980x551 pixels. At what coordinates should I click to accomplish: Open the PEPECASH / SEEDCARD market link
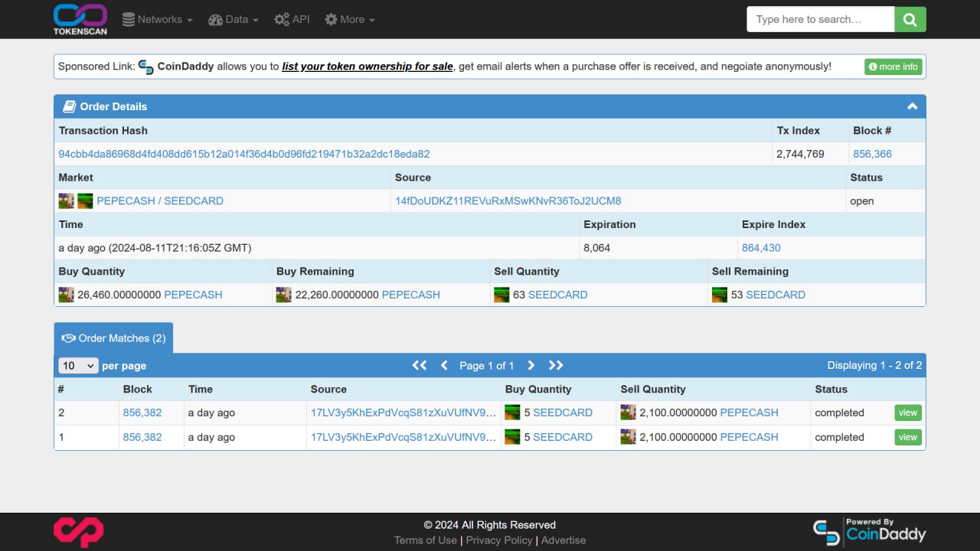(160, 201)
